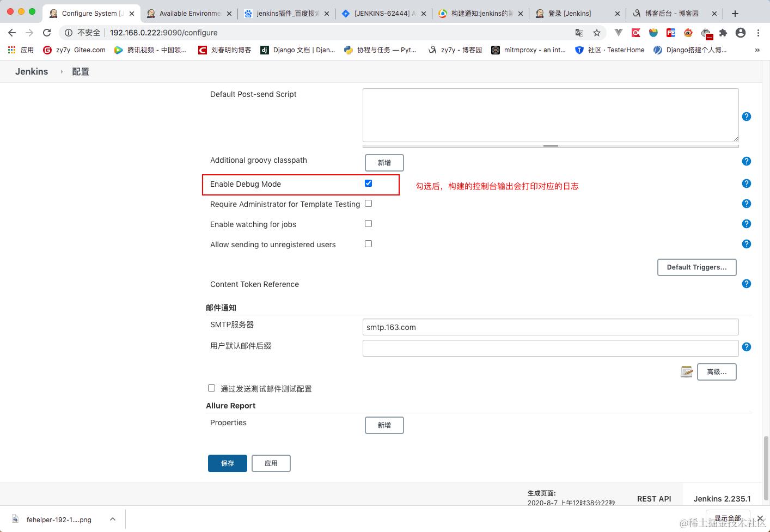
Task: Go to Jenkins home via breadcrumb
Action: pyautogui.click(x=32, y=71)
